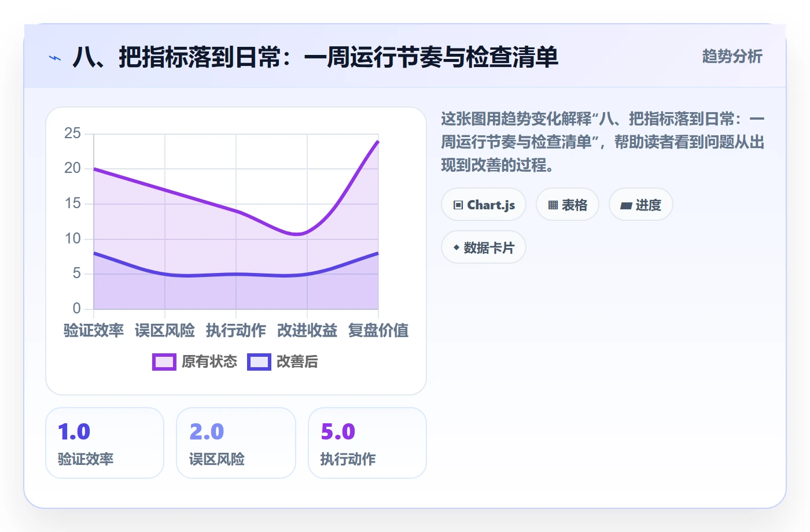
Task: Click the 1.0 value in the first card
Action: tap(74, 432)
